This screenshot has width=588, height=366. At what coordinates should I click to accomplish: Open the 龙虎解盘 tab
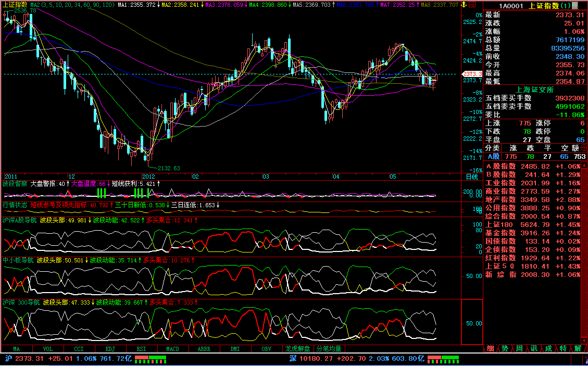point(298,349)
